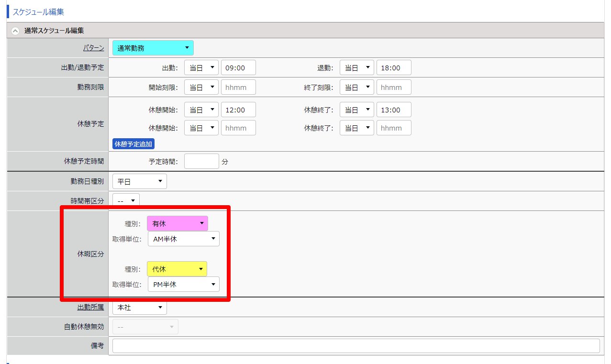This screenshot has height=364, width=611.
Task: Click the 出勤 time field 09:00
Action: pos(238,68)
